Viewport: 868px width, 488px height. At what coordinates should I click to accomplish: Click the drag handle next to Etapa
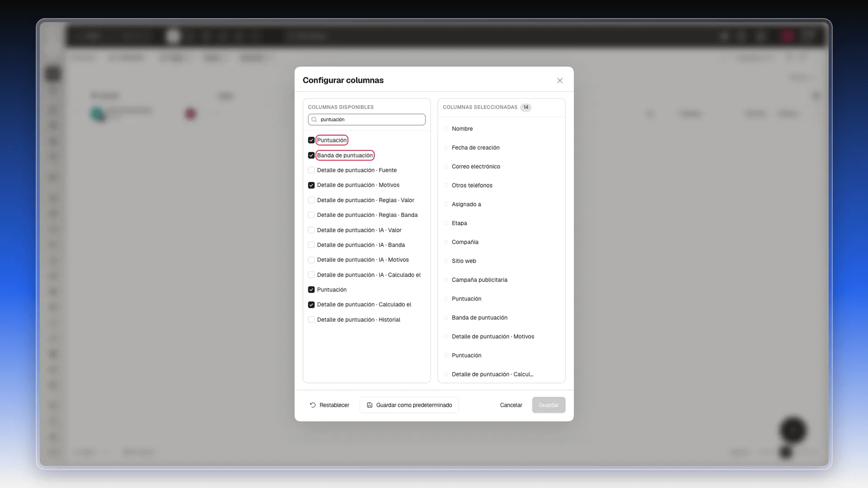point(446,223)
